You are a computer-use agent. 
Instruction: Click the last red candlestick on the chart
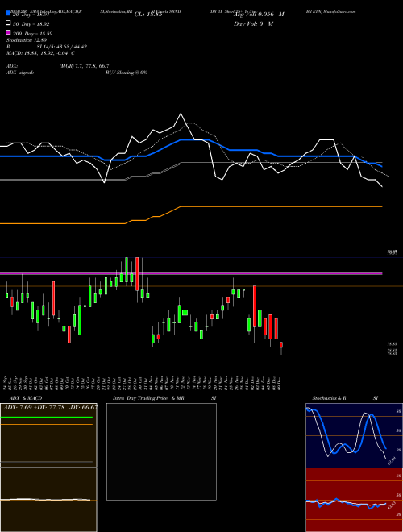[281, 345]
